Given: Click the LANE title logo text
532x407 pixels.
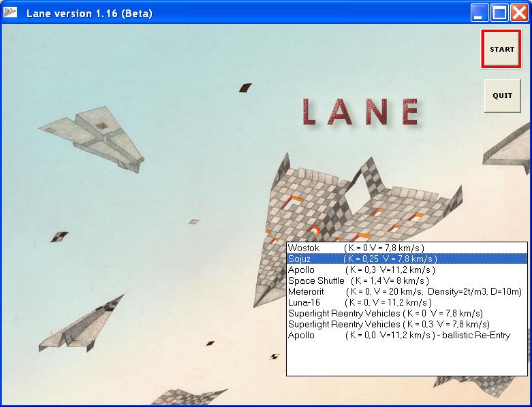Looking at the screenshot, I should coord(360,112).
